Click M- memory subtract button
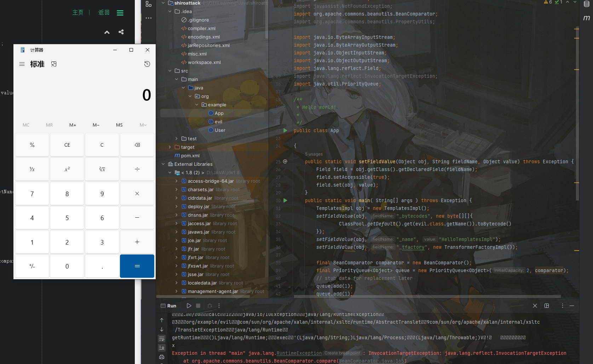593x364 pixels. [96, 125]
